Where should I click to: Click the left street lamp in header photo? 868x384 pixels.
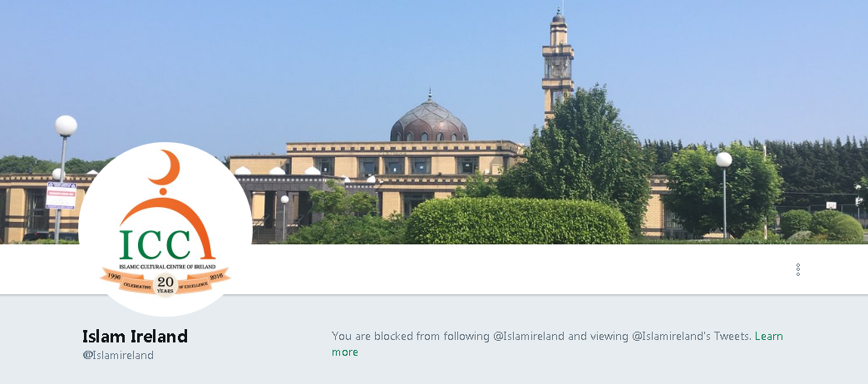click(x=64, y=166)
